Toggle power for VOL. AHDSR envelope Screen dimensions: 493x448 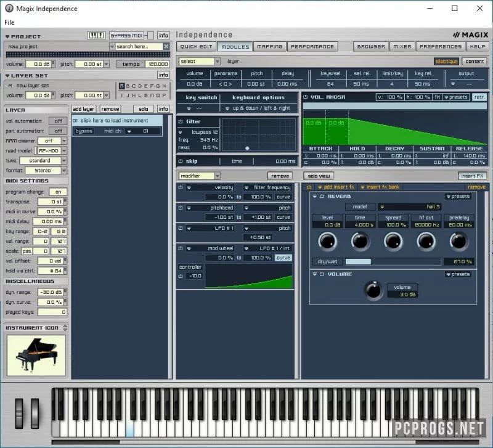click(x=305, y=97)
